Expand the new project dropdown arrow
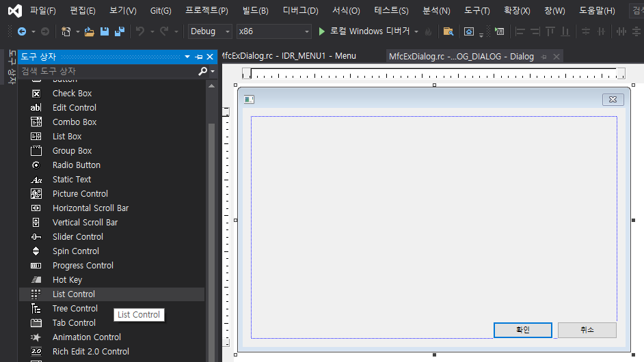Screen dimensions: 644x362 click(78, 31)
